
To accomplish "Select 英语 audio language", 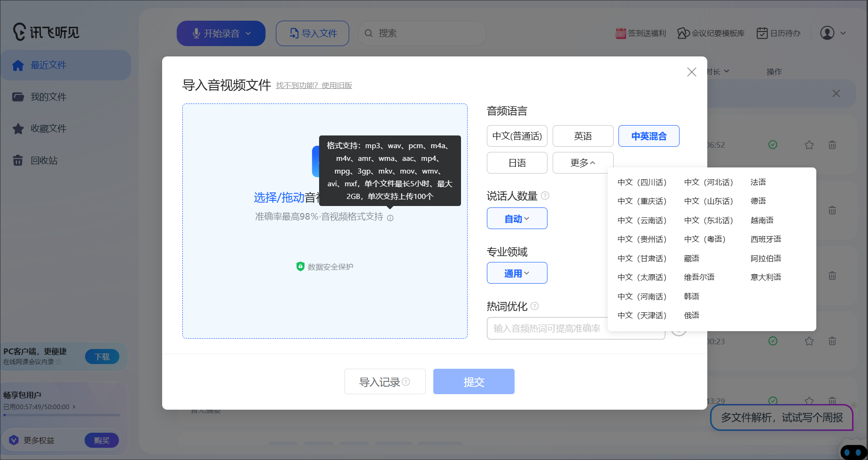I will [x=583, y=136].
